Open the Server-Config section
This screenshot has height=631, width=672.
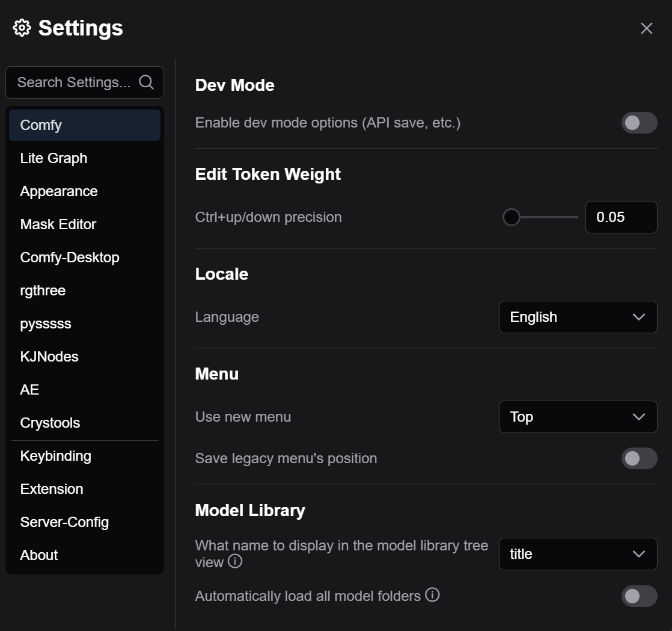(x=64, y=522)
